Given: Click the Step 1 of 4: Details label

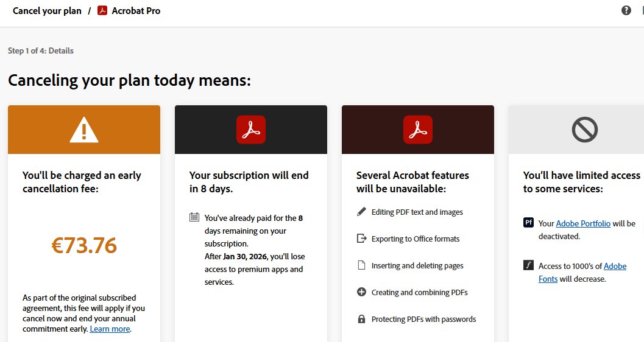Looking at the screenshot, I should coord(41,51).
